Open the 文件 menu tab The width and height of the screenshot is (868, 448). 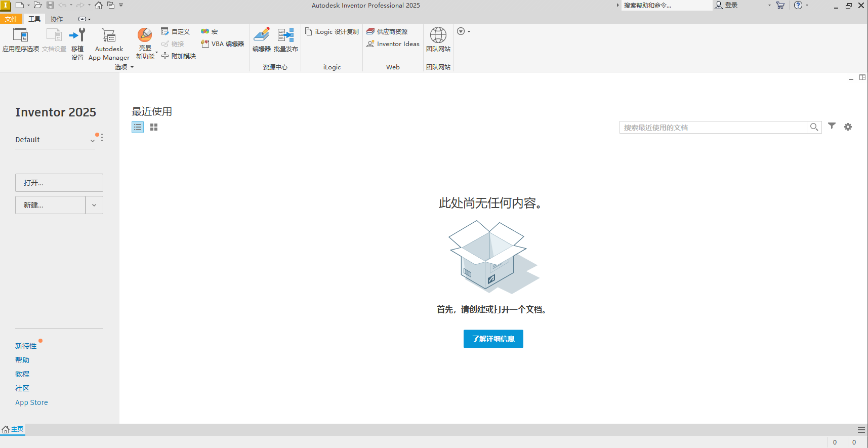click(x=11, y=19)
